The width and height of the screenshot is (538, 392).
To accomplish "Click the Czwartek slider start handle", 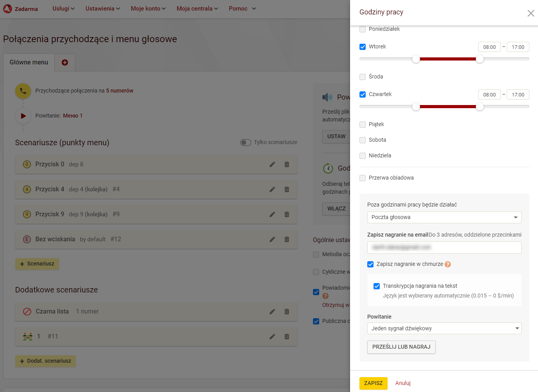I will [x=416, y=107].
